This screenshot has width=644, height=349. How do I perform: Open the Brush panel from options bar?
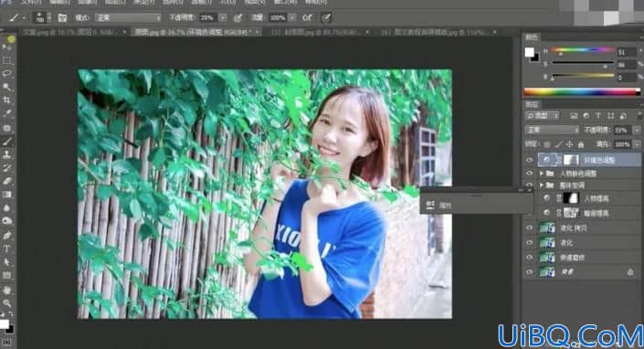62,17
